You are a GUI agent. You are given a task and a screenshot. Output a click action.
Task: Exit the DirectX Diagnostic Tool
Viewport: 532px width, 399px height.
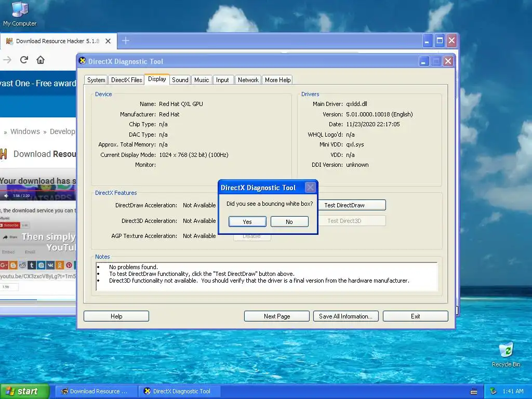tap(415, 316)
